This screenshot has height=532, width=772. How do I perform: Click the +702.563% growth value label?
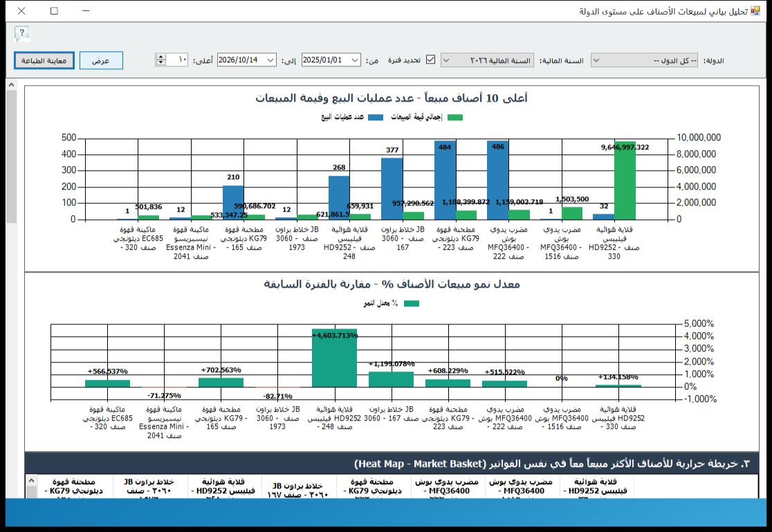tap(221, 370)
